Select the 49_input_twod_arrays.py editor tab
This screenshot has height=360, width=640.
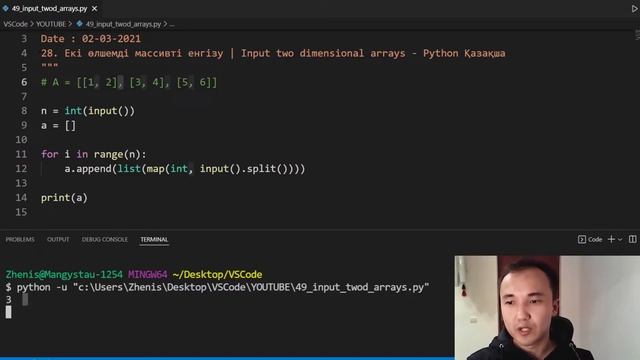pyautogui.click(x=50, y=8)
